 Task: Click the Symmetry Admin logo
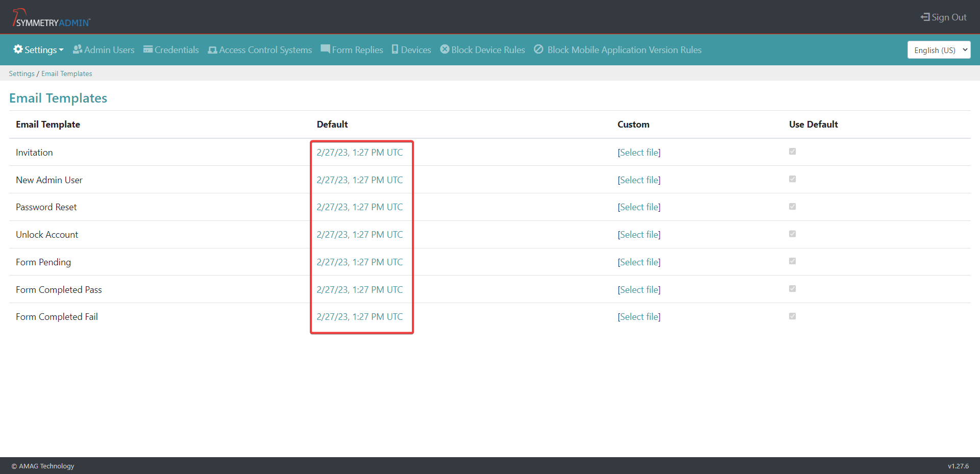(x=51, y=18)
